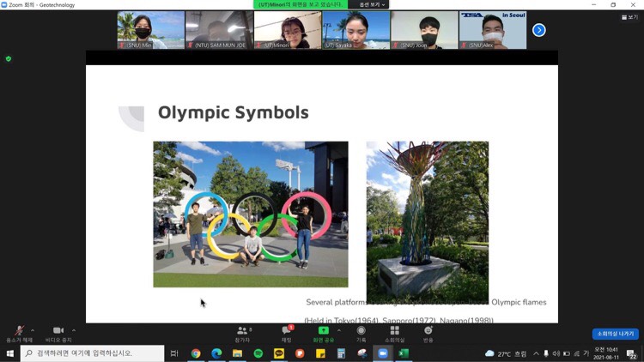
Task: Show next participants with the blue arrow
Action: click(539, 30)
